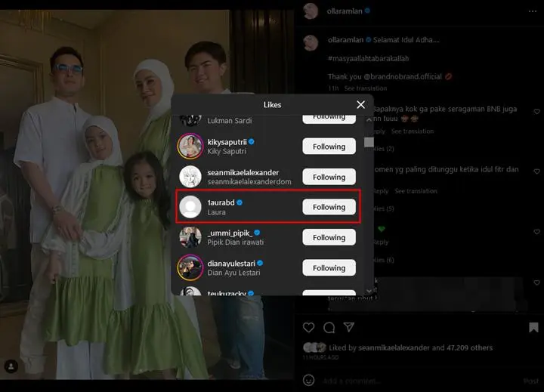Click See translation under idul fitr comment
Viewport: 544px width, 392px height.
coord(416,191)
